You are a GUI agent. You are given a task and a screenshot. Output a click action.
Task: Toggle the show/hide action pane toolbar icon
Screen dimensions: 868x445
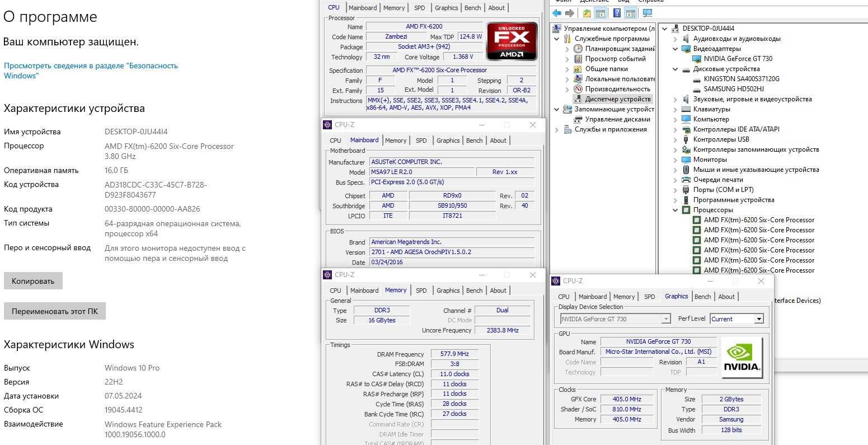pyautogui.click(x=630, y=13)
